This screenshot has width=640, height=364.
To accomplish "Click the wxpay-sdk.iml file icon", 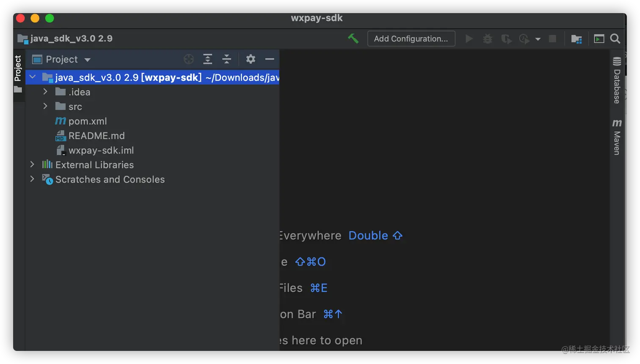I will (61, 150).
